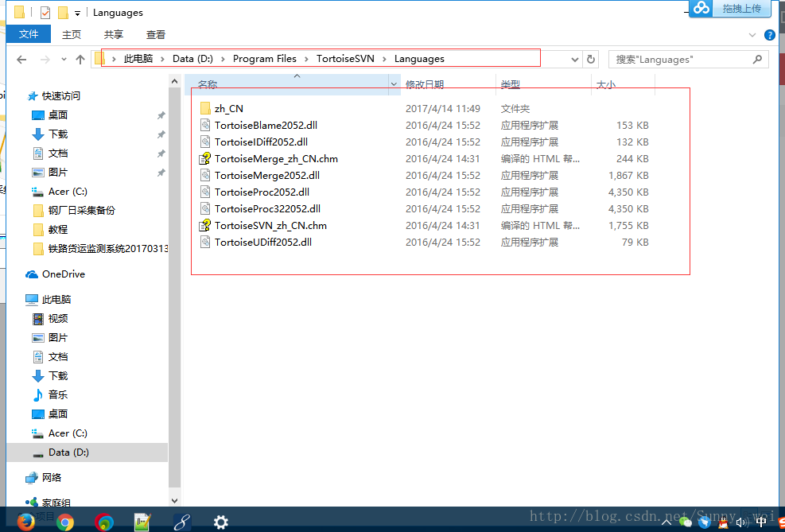The width and height of the screenshot is (785, 532).
Task: Click the new folder quick-access icon
Action: [63, 13]
